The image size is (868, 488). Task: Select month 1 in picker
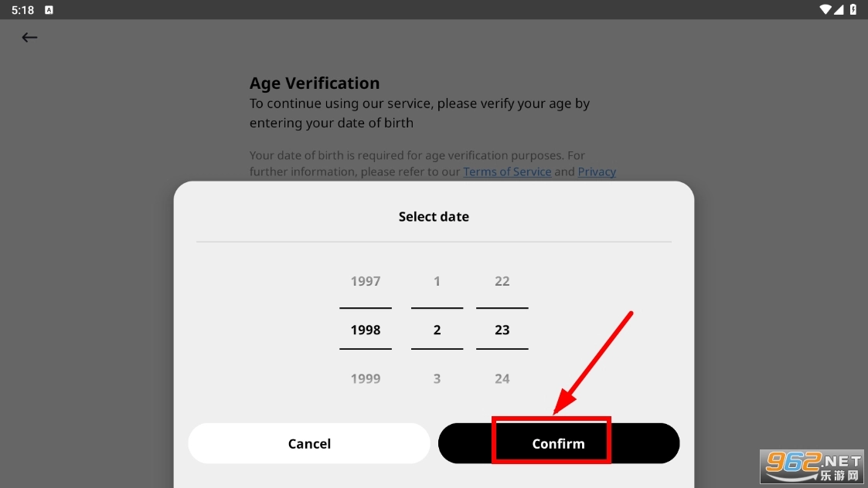(437, 281)
